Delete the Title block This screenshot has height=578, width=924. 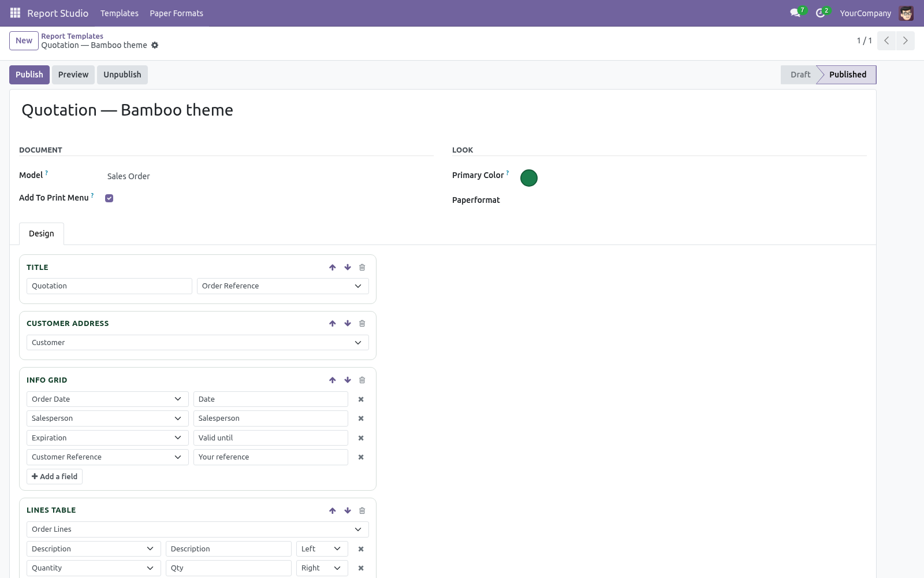pyautogui.click(x=362, y=267)
